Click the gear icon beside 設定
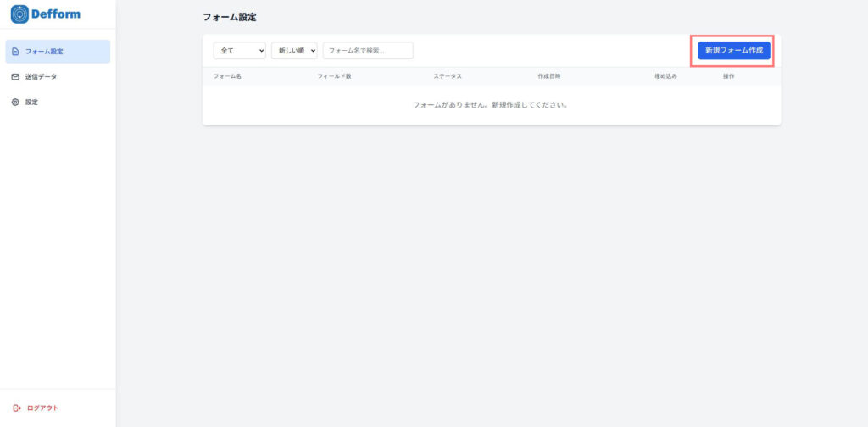The width and height of the screenshot is (868, 427). coord(15,103)
